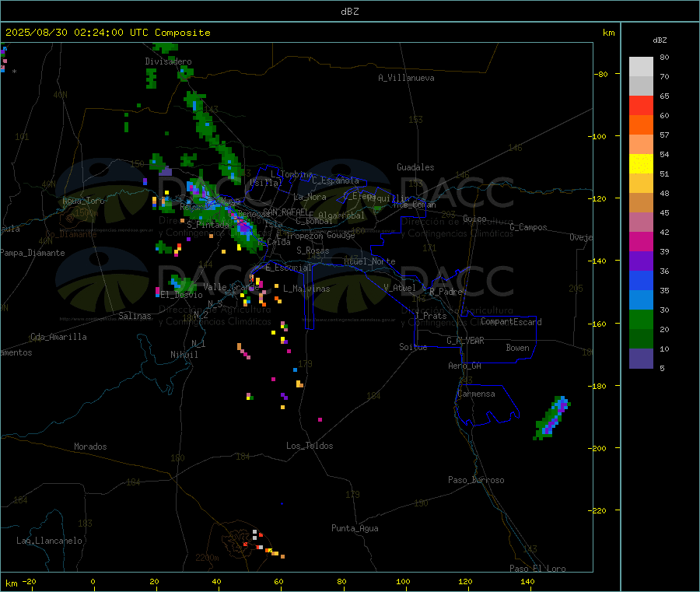
Task: Select the Punta_Agua place label
Action: click(355, 528)
